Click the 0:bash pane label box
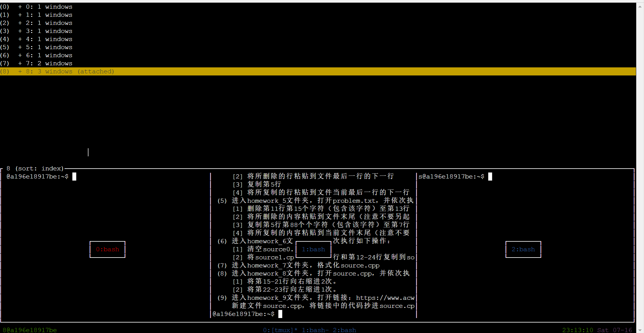Image resolution: width=644 pixels, height=333 pixels. [107, 249]
